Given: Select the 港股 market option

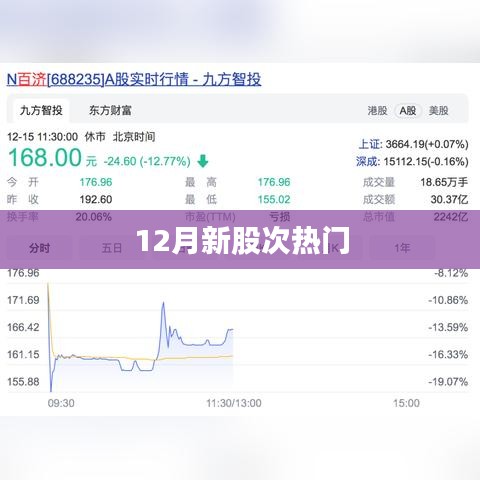Looking at the screenshot, I should [377, 111].
